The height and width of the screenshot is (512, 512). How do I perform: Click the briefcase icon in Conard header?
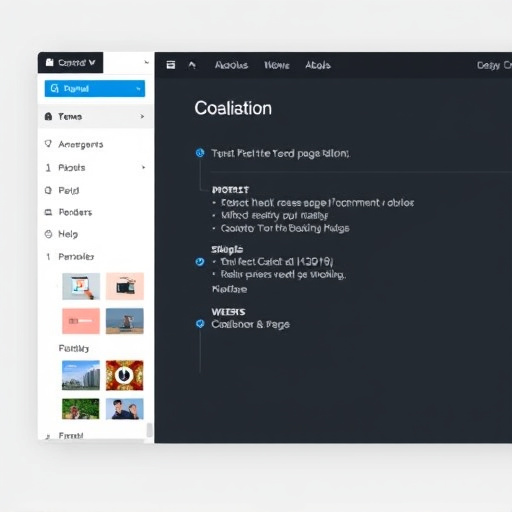point(50,62)
